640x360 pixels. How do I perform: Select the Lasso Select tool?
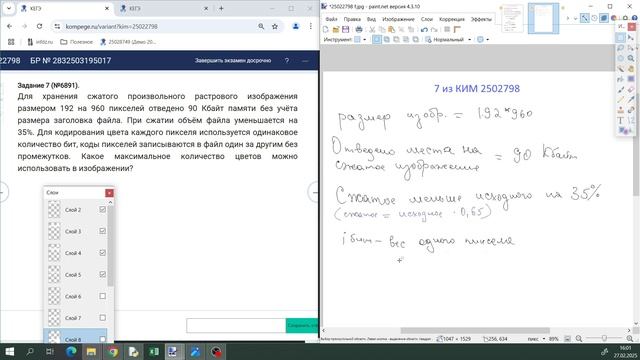pos(620,48)
